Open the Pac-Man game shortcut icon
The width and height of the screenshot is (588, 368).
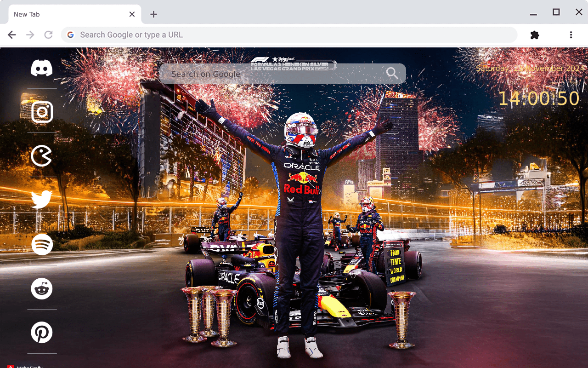(x=42, y=156)
